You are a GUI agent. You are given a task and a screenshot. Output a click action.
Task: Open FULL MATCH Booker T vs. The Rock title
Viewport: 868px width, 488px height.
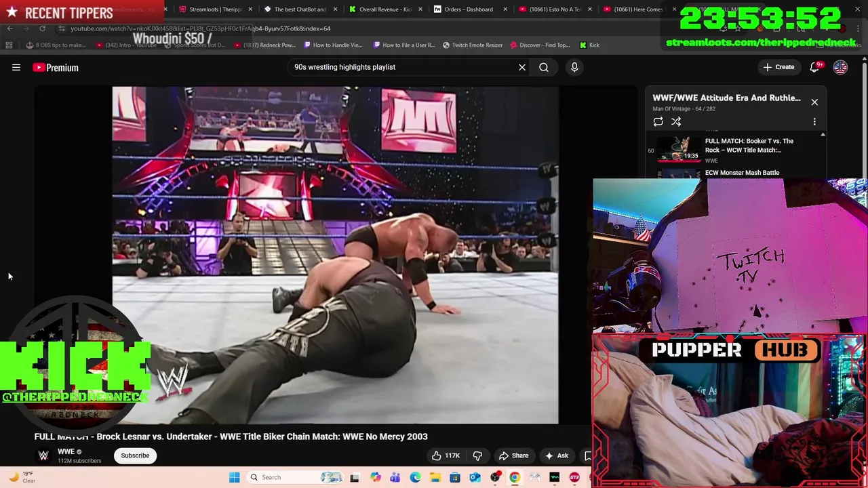pos(749,146)
